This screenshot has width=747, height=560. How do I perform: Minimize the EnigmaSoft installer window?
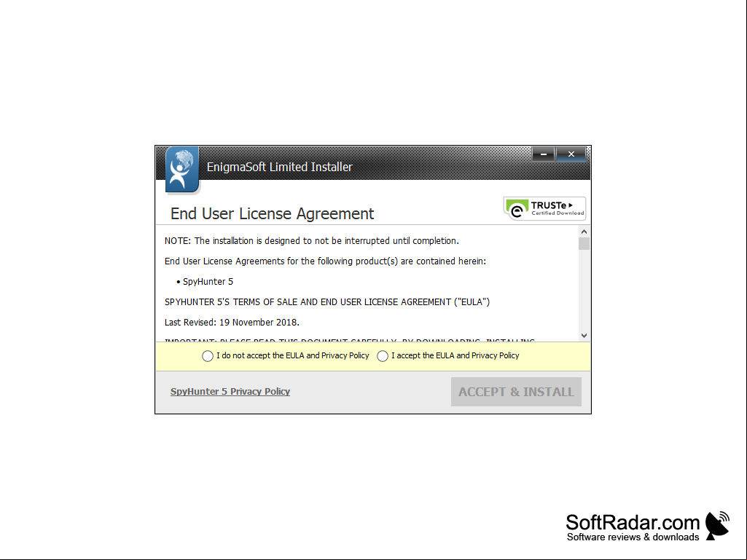pos(543,154)
